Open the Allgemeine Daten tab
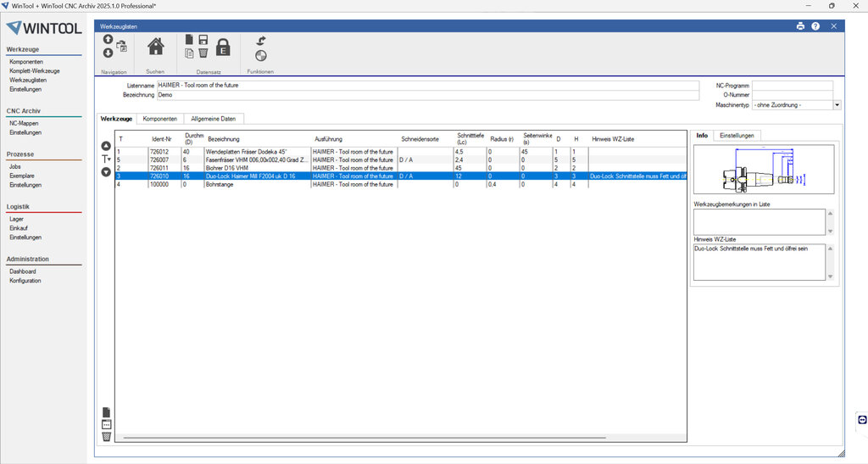 point(213,119)
